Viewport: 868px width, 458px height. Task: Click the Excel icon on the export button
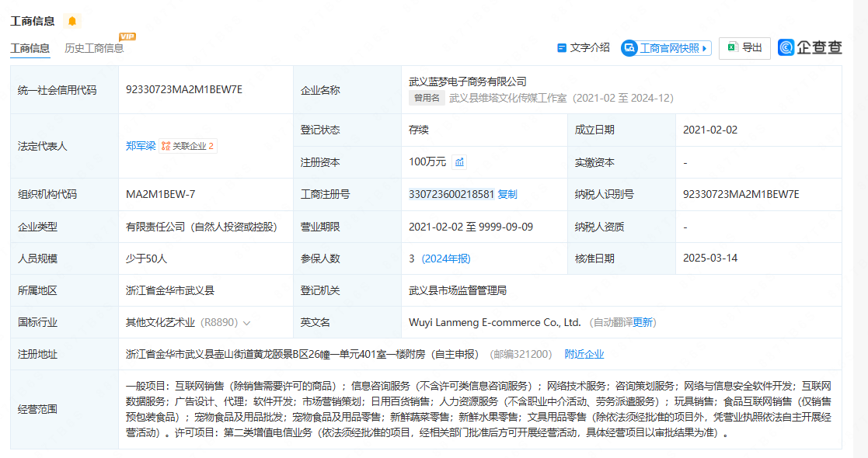pos(732,48)
